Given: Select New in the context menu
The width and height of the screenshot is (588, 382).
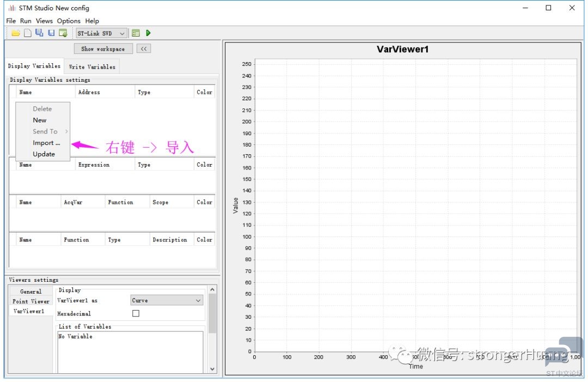Looking at the screenshot, I should (x=39, y=120).
